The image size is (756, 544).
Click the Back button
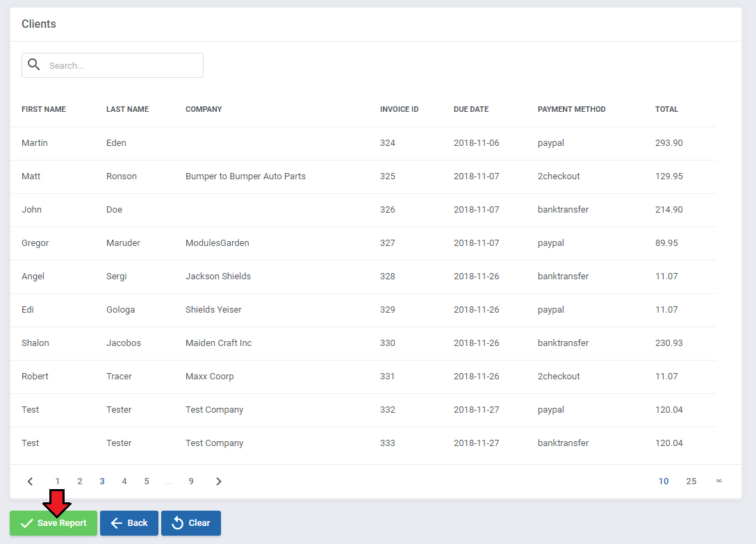[129, 523]
